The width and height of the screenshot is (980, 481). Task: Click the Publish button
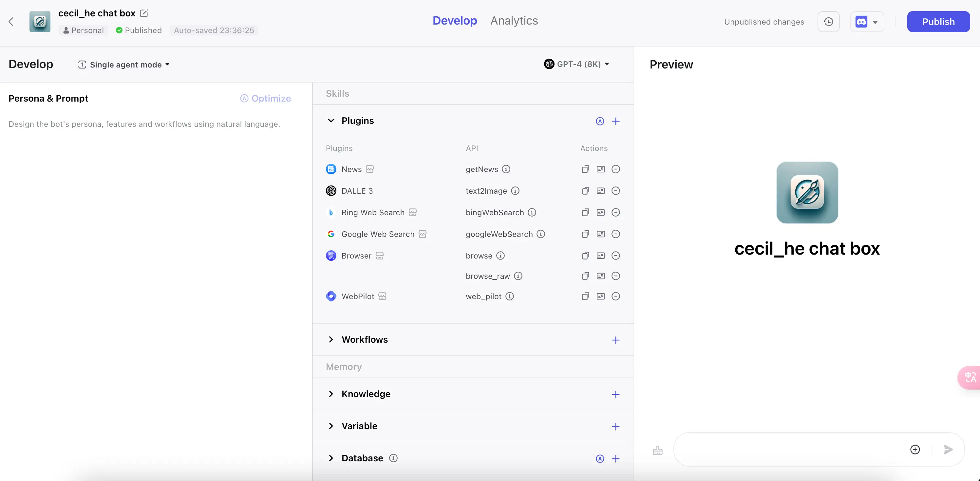coord(938,22)
